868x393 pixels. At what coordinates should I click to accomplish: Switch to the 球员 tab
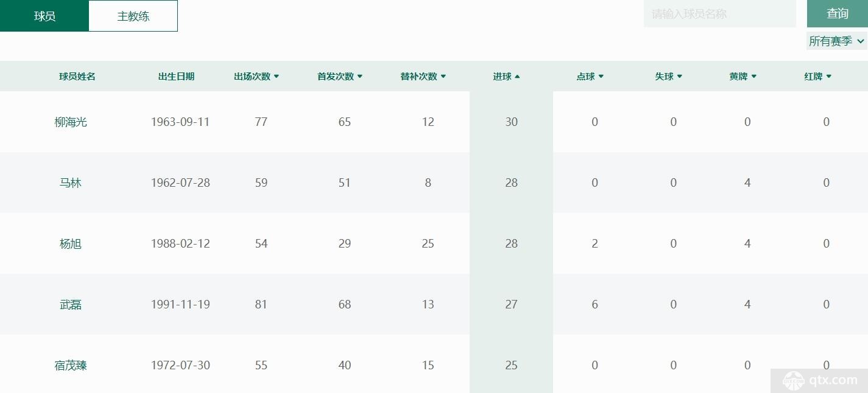click(x=44, y=16)
